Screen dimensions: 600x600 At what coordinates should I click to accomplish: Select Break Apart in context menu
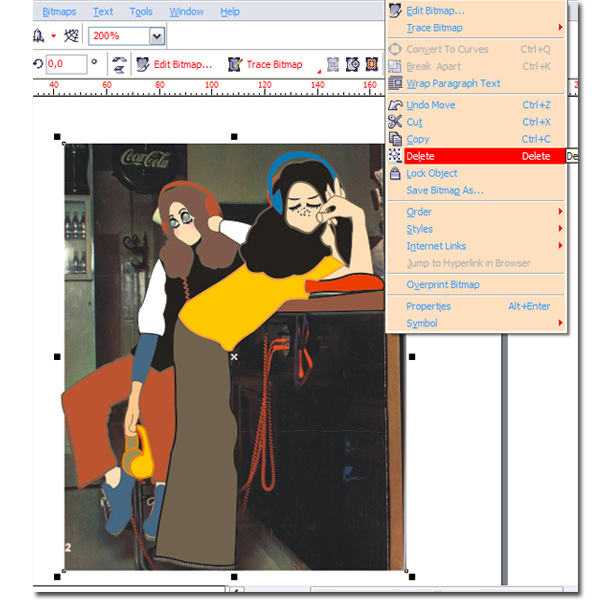[476, 67]
